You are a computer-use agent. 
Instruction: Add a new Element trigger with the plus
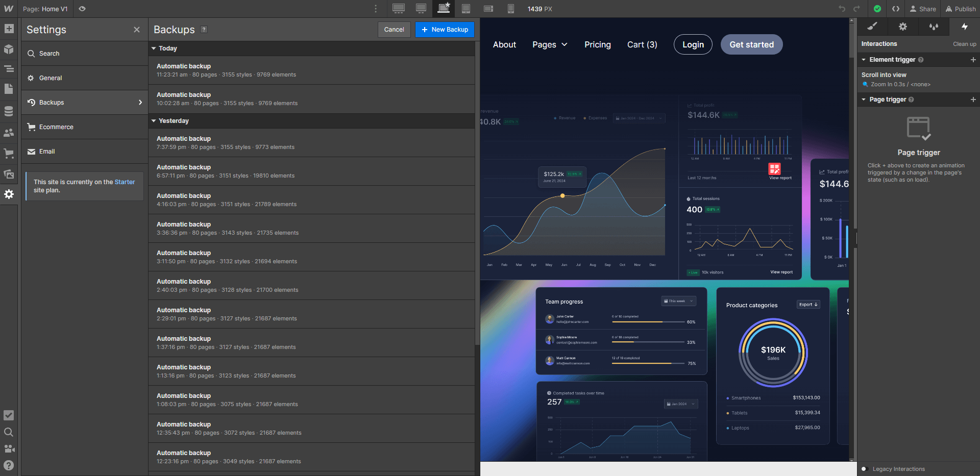click(973, 60)
